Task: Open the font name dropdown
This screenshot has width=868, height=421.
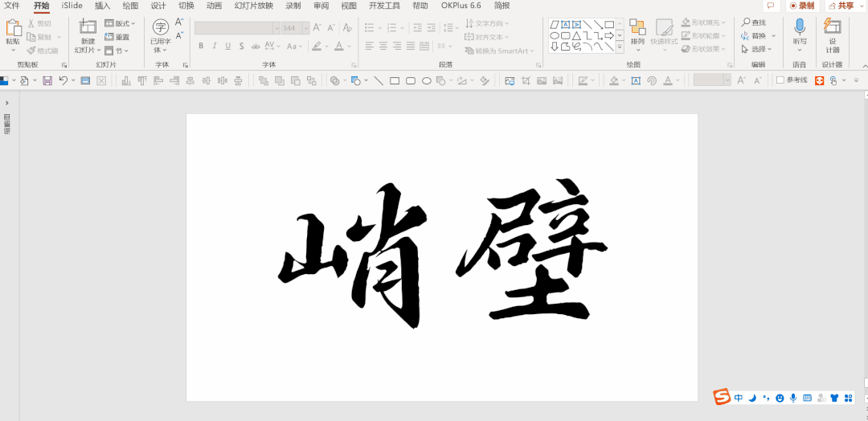Action: pyautogui.click(x=276, y=27)
